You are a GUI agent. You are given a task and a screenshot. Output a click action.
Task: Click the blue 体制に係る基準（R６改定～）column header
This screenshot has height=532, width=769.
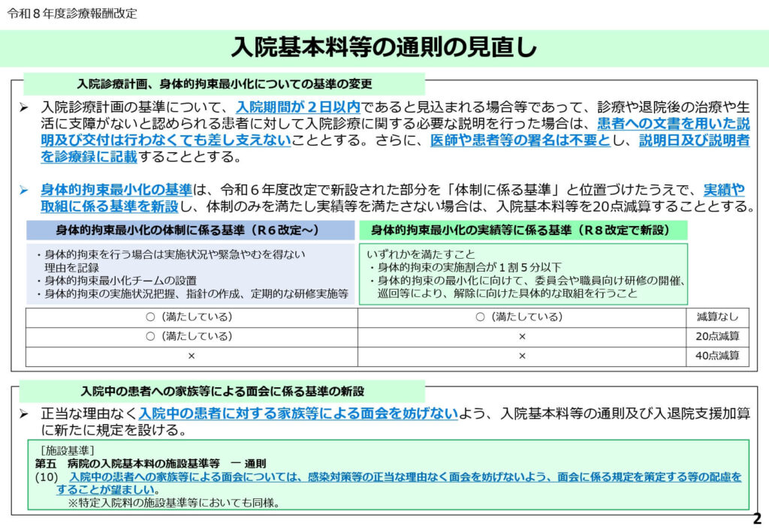tap(190, 230)
